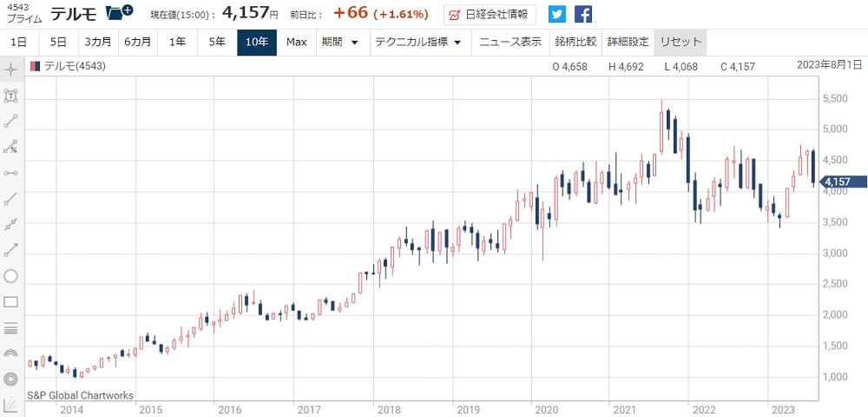
Task: Click the テルモ(4543) series color marker
Action: click(36, 66)
